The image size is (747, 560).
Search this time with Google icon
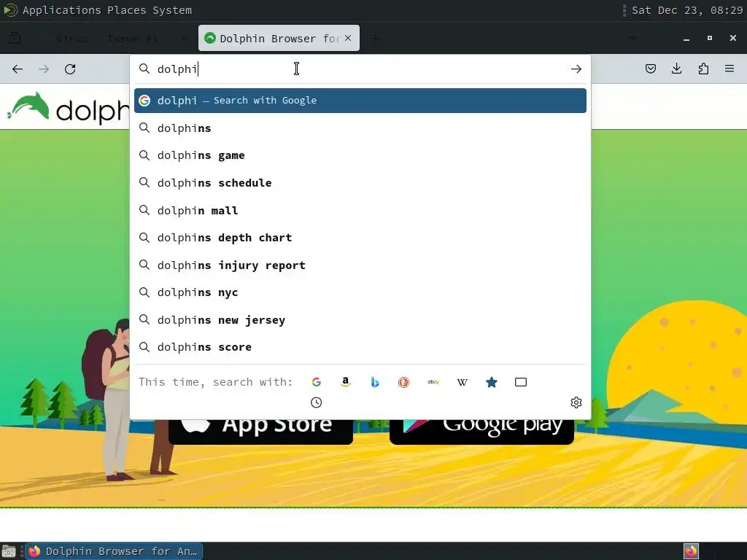point(317,382)
